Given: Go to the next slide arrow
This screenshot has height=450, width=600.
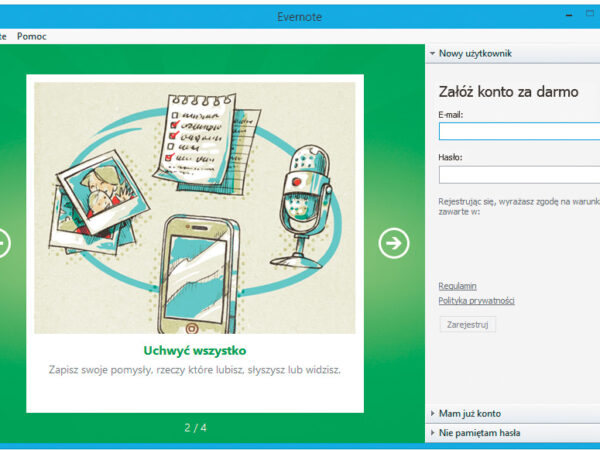Looking at the screenshot, I should pyautogui.click(x=395, y=242).
